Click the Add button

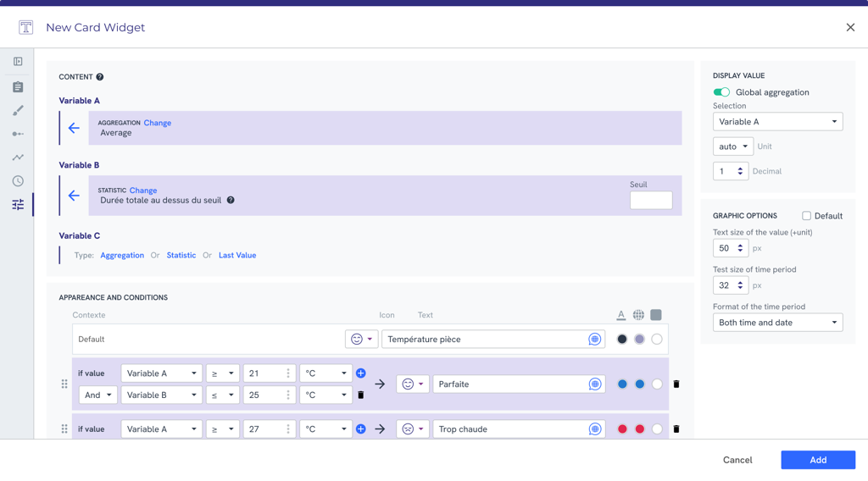point(818,460)
